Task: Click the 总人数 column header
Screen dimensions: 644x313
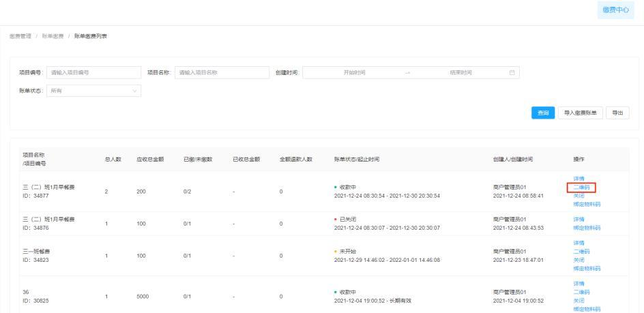Action: click(113, 160)
